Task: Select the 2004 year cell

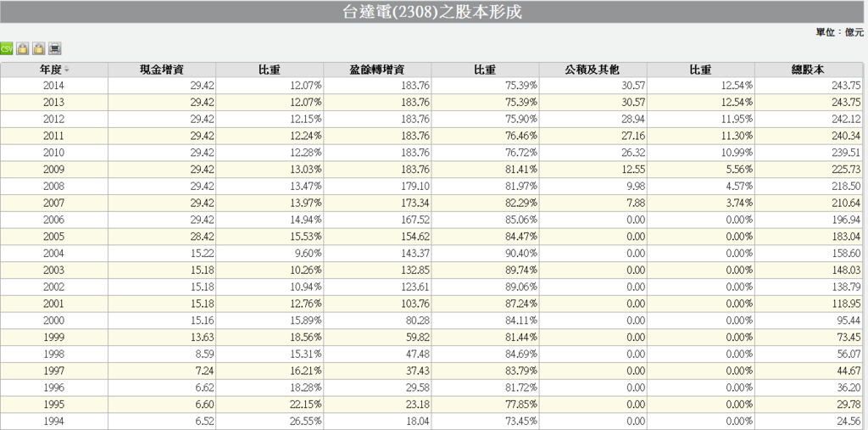Action: coord(53,254)
